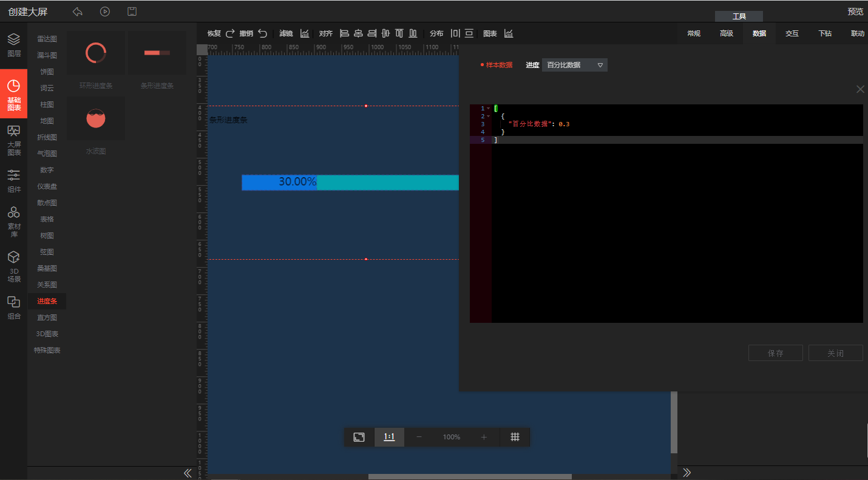Expand the right properties panel arrows
The image size is (868, 480).
pyautogui.click(x=687, y=473)
